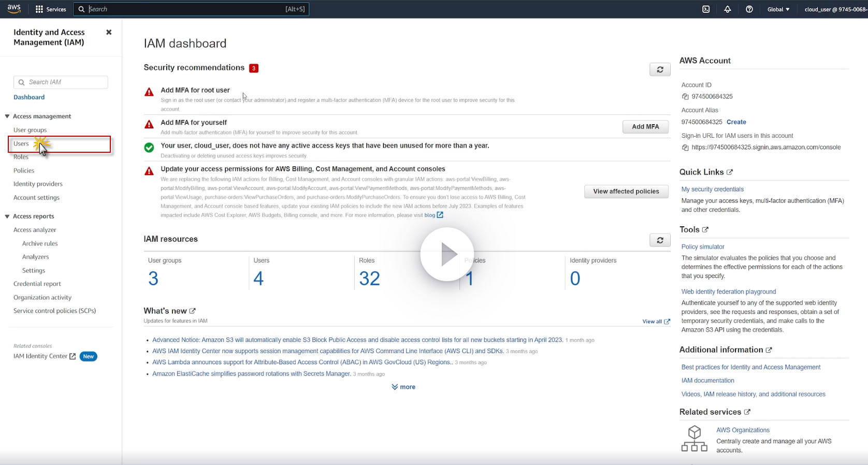Open the What's new external link icon
This screenshot has width=868, height=465.
click(x=193, y=311)
